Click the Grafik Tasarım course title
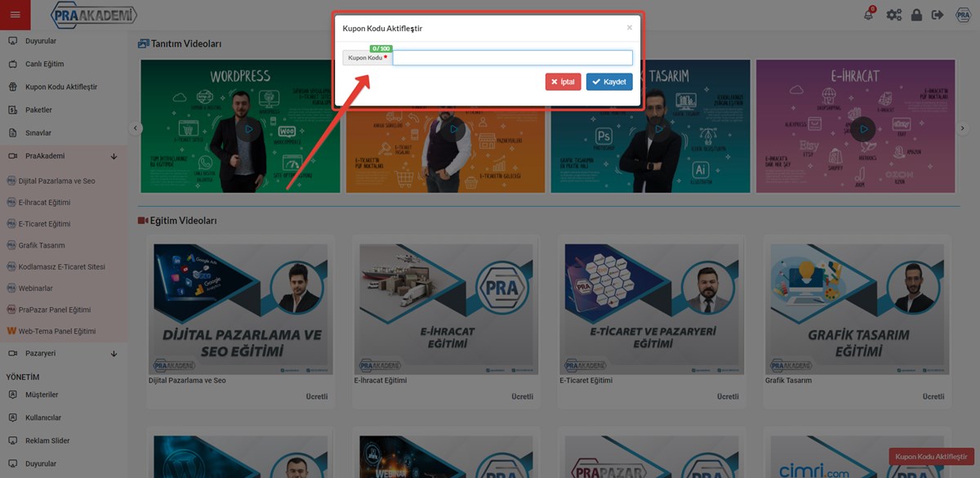The width and height of the screenshot is (980, 478). (789, 381)
